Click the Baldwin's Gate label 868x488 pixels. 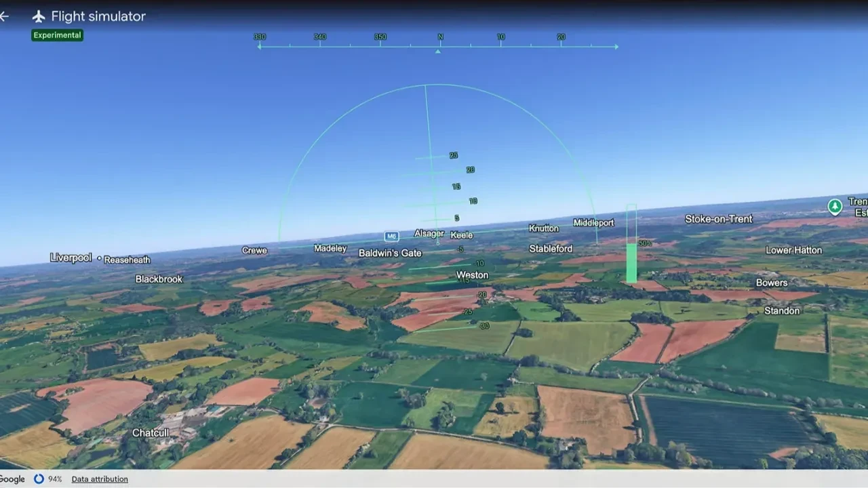[x=390, y=253]
